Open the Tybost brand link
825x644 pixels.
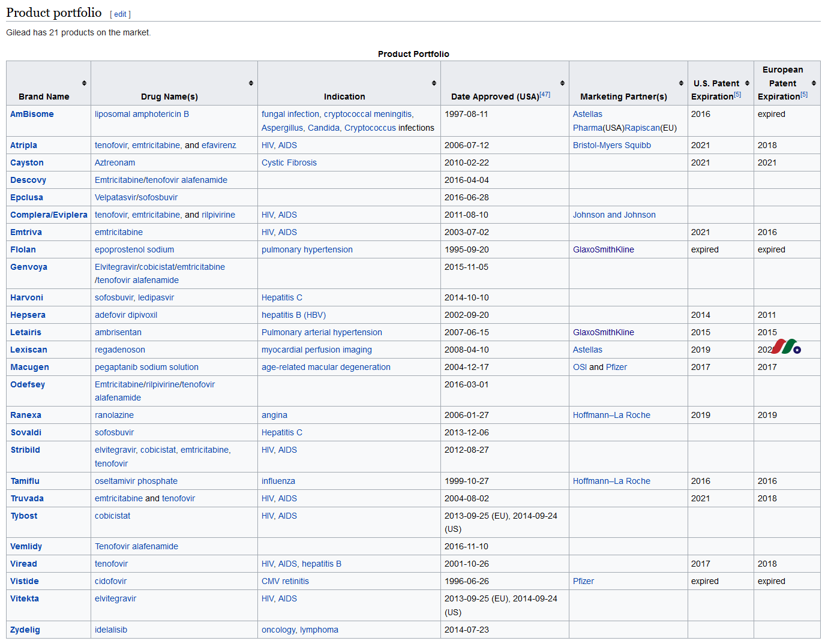23,516
